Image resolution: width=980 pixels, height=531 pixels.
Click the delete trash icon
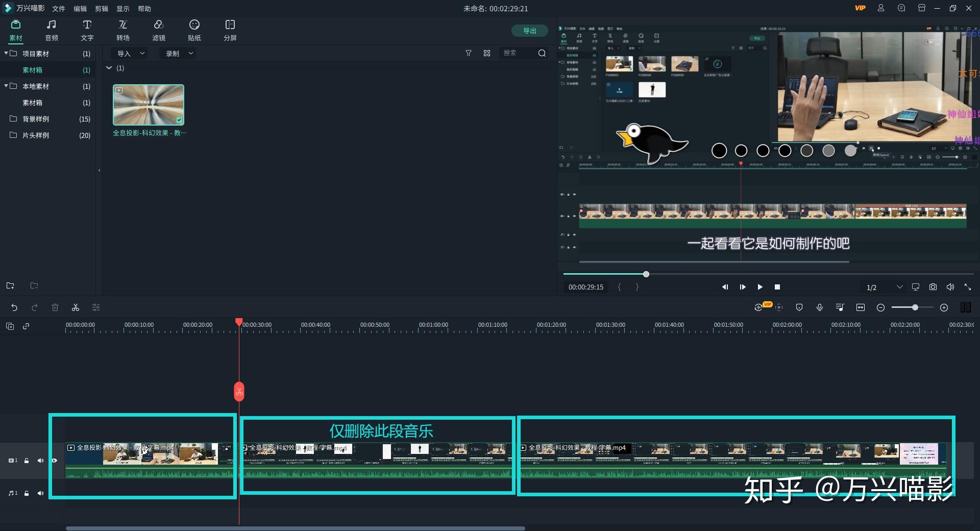click(55, 307)
